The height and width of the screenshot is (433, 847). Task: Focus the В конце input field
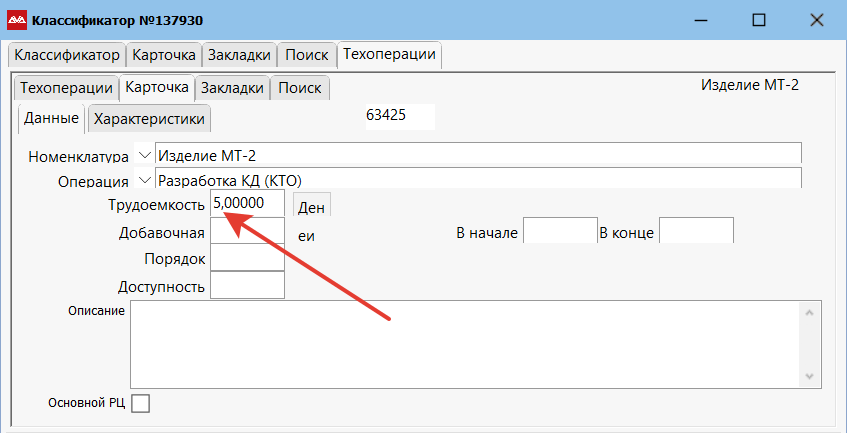click(696, 231)
